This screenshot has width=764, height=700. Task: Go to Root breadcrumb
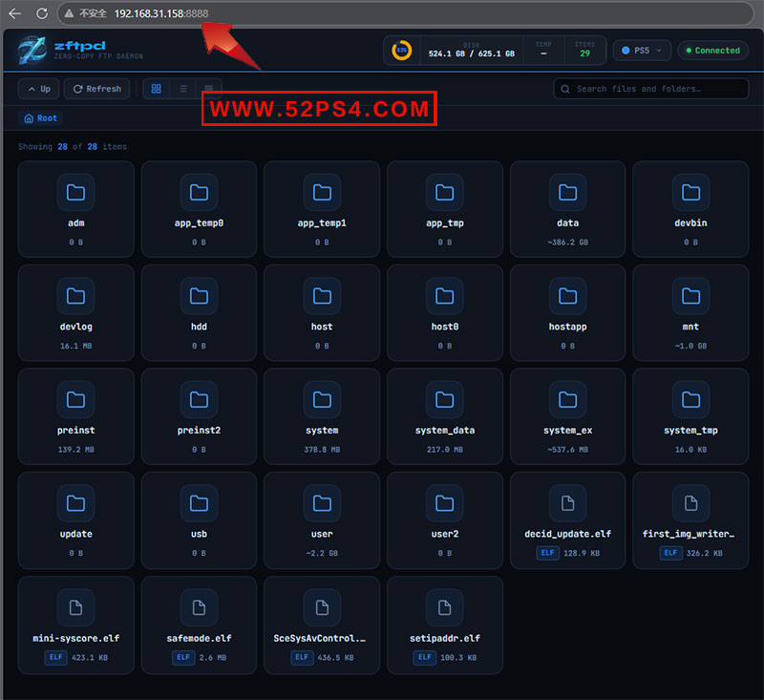[41, 118]
